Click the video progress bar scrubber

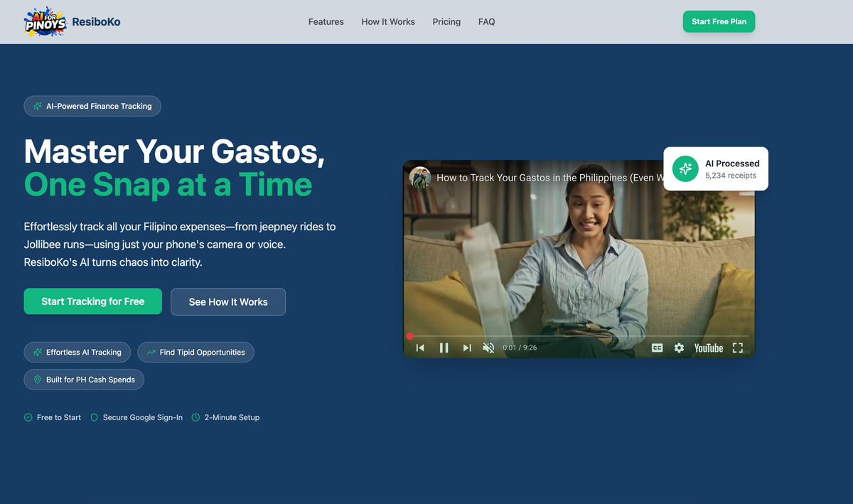(410, 336)
